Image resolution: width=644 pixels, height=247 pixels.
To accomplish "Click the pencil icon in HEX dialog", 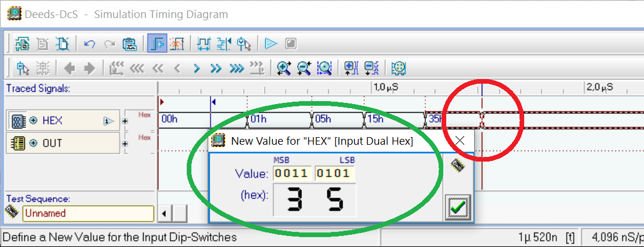I will (x=457, y=166).
